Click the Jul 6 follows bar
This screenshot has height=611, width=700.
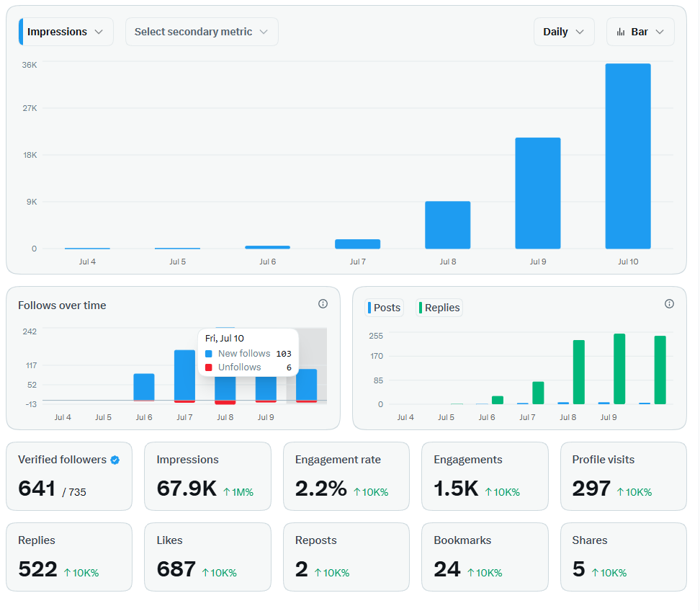(x=144, y=387)
